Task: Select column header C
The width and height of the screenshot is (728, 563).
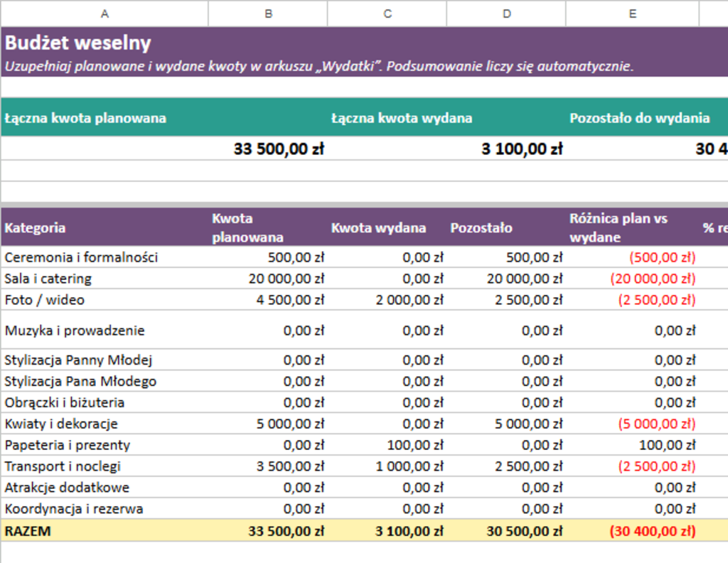Action: [387, 13]
